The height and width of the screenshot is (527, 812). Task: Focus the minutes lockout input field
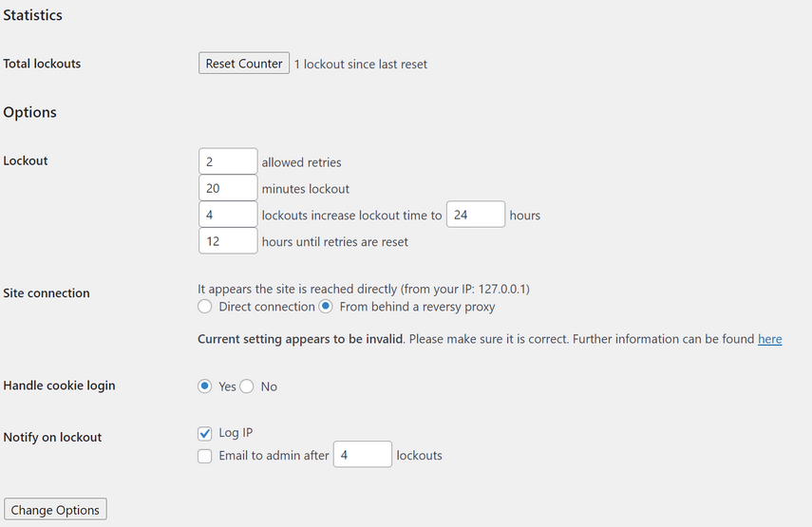tap(228, 188)
